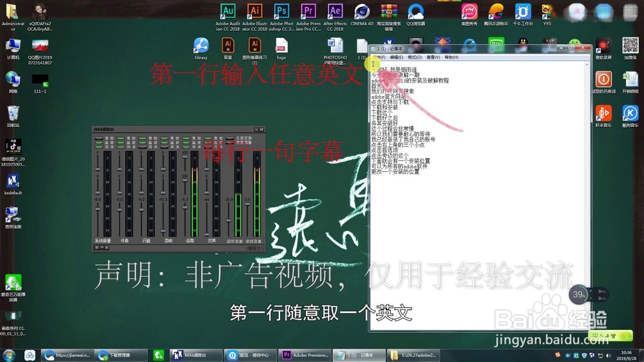
Task: Open 查看(V) menu in Notepad
Action: pyautogui.click(x=433, y=57)
